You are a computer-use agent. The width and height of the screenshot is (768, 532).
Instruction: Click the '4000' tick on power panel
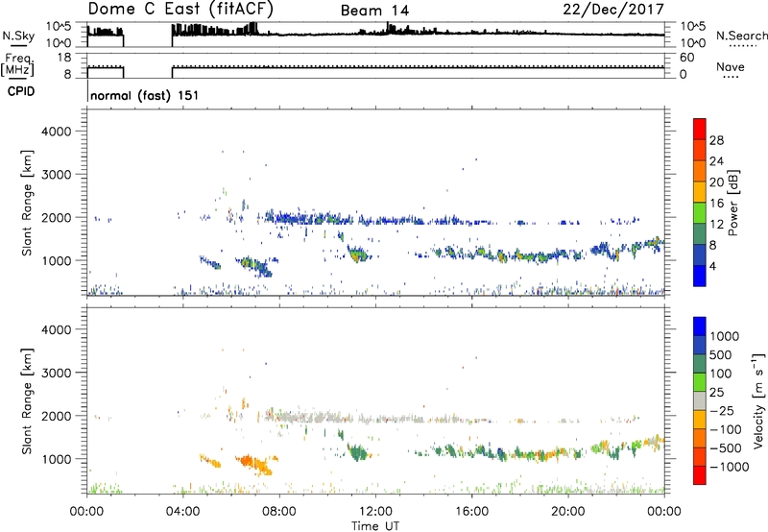[56, 132]
